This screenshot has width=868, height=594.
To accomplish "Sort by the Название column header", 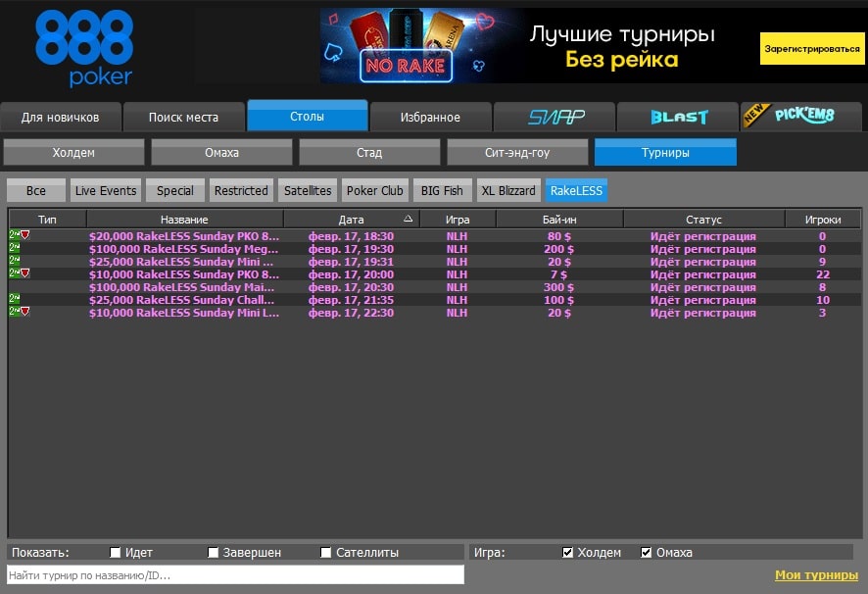I will [184, 220].
